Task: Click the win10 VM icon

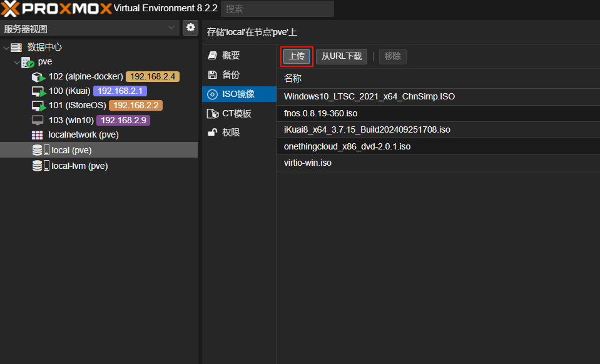Action: (x=38, y=120)
